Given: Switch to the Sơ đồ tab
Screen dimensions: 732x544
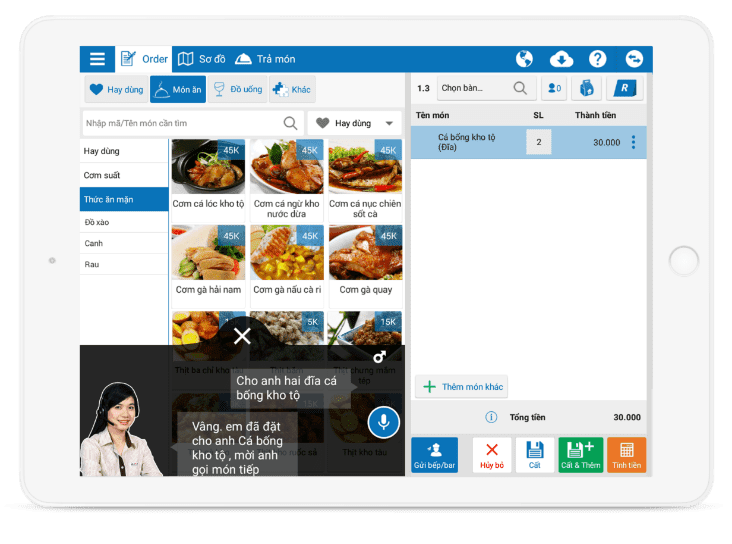Looking at the screenshot, I should [202, 59].
